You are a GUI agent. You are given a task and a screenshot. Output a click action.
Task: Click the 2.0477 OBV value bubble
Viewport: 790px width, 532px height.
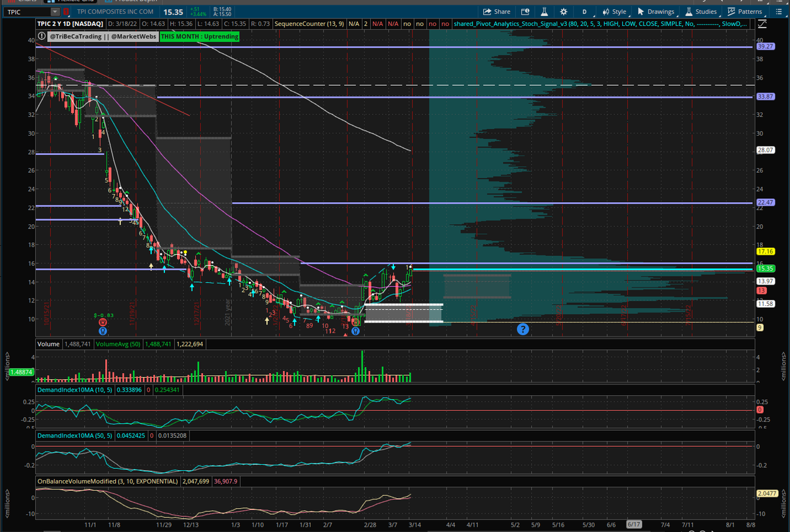coord(767,493)
